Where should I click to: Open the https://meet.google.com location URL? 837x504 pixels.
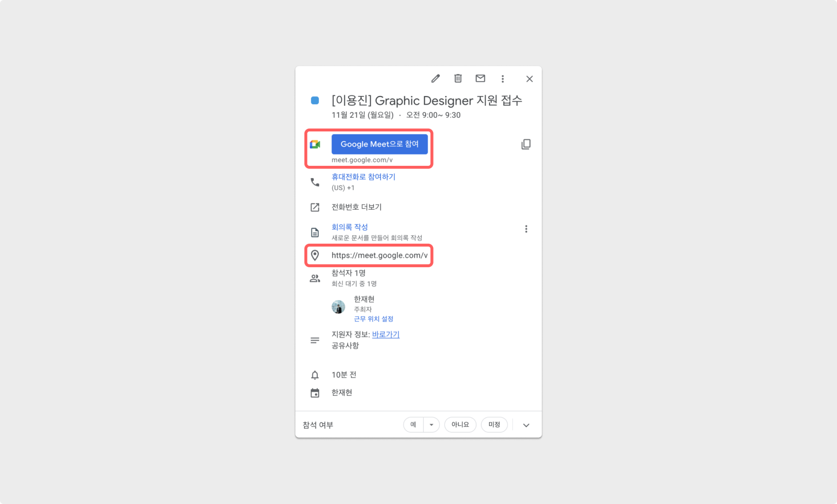tap(379, 255)
